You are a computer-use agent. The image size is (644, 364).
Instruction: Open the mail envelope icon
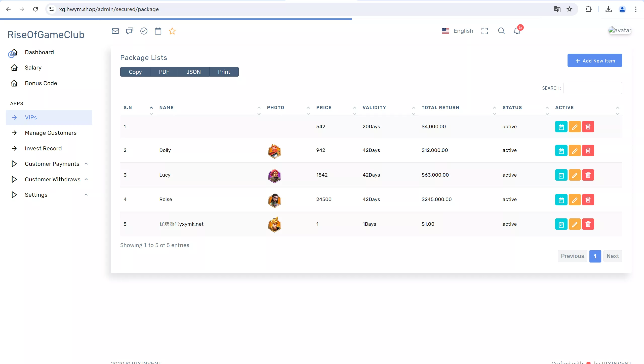[x=115, y=31]
